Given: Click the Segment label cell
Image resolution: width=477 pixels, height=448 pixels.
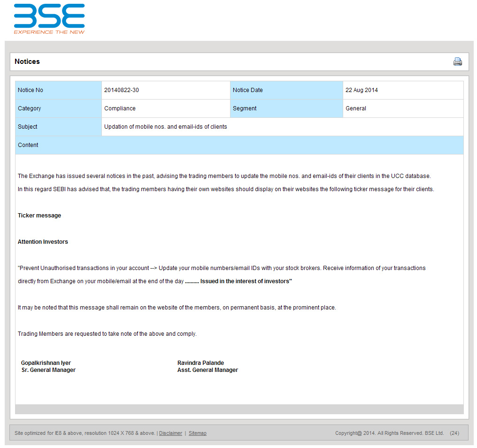Looking at the screenshot, I should [x=286, y=108].
